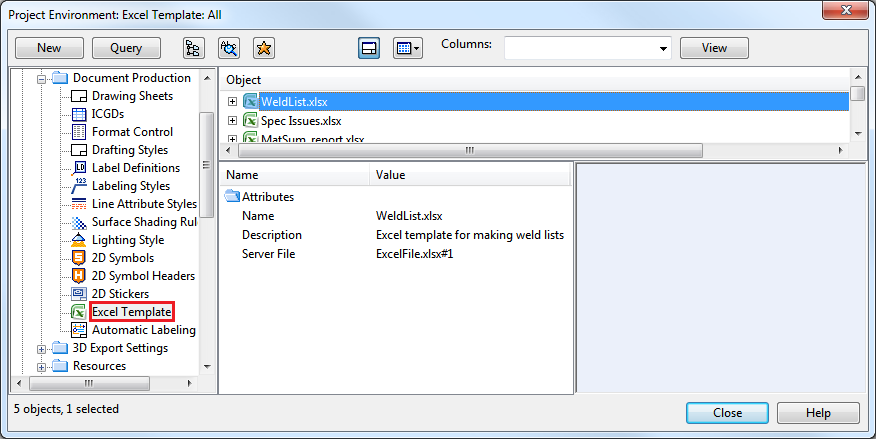This screenshot has width=876, height=439.
Task: Collapse the Document Production folder
Action: click(41, 78)
